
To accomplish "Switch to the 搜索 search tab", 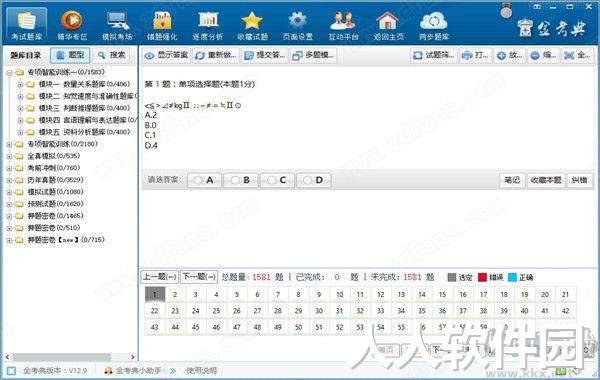I will (x=111, y=55).
